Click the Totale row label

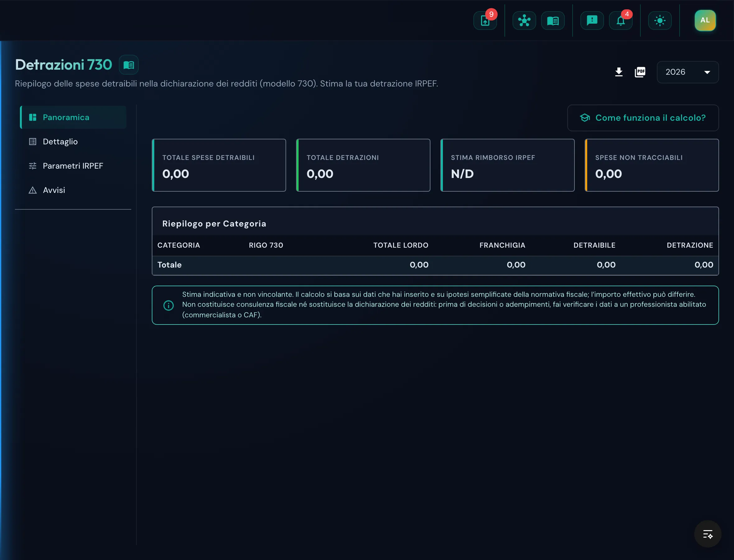[169, 265]
